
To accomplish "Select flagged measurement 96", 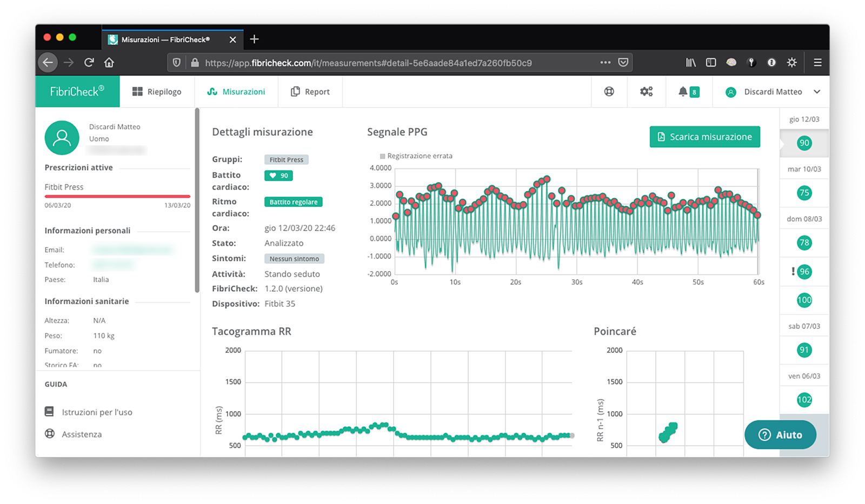I will pos(804,272).
